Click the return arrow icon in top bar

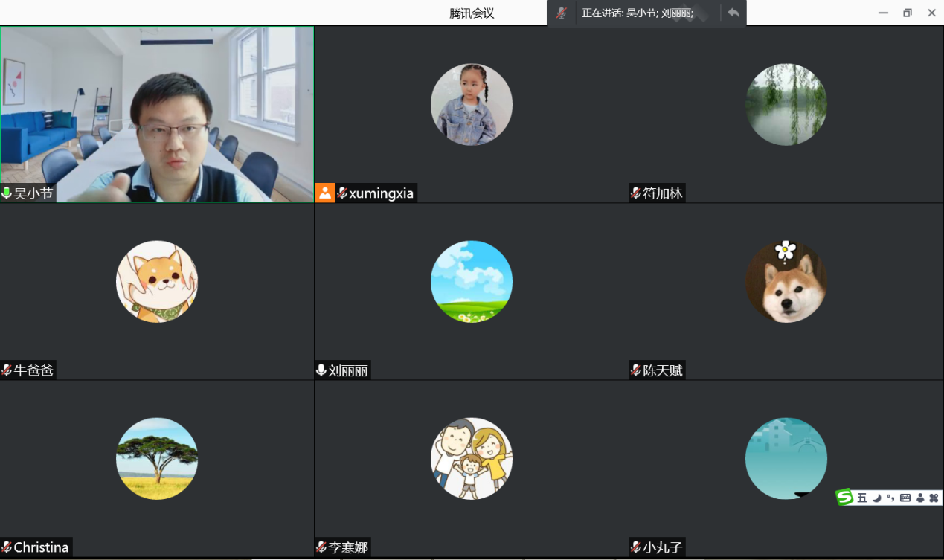tap(733, 13)
